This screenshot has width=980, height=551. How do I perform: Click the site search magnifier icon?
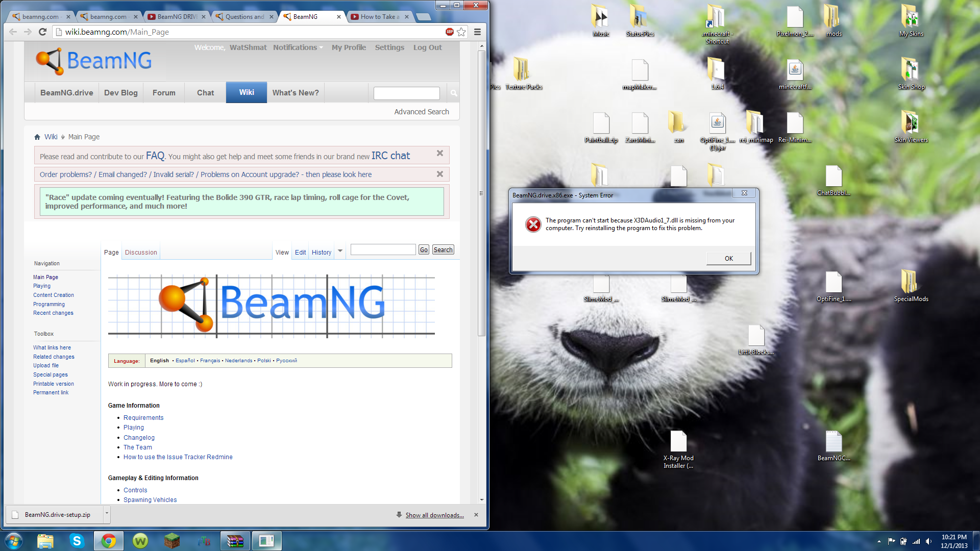click(454, 93)
